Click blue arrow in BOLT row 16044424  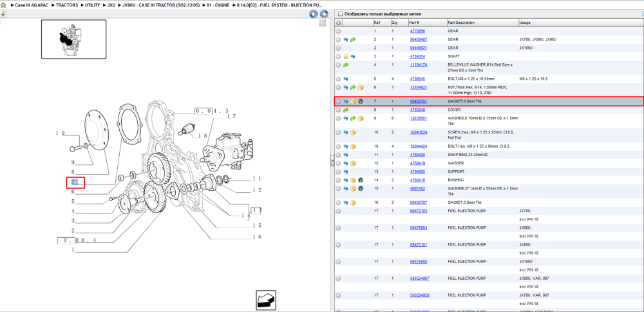pos(345,146)
